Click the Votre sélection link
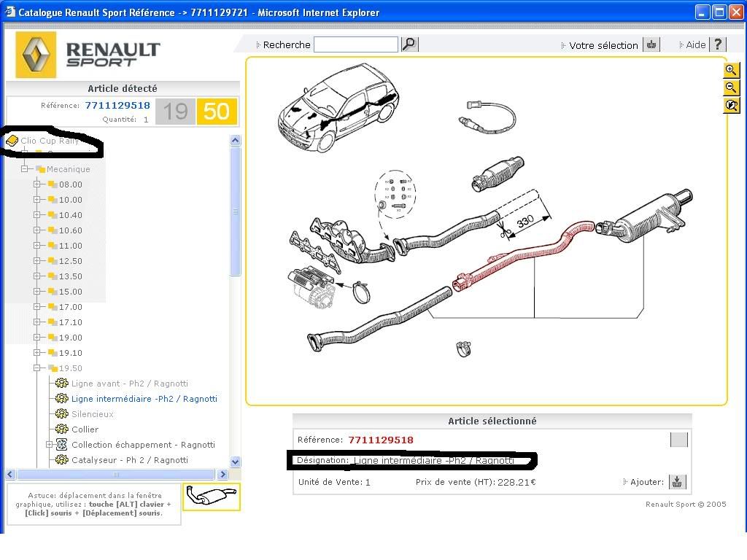This screenshot has width=747, height=560. coord(603,45)
